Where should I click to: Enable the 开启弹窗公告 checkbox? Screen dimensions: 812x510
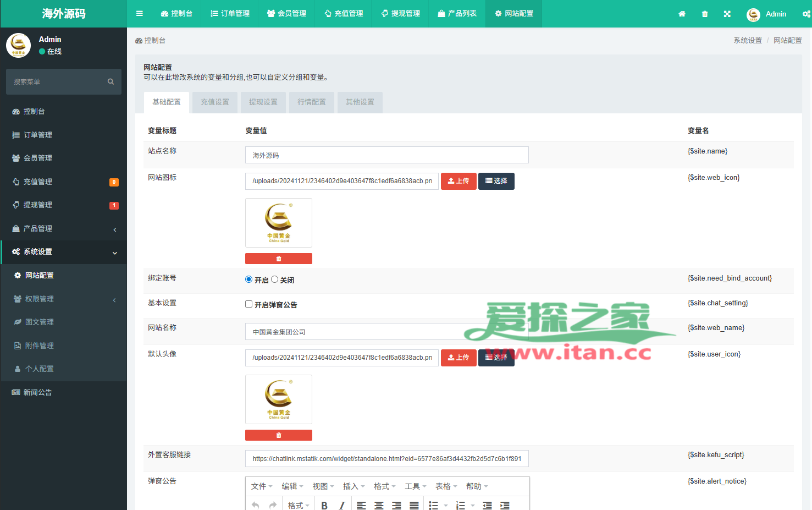tap(248, 304)
